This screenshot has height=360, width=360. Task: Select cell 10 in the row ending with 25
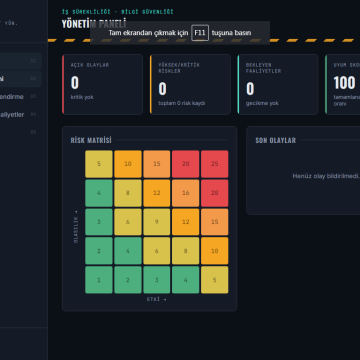click(x=128, y=164)
